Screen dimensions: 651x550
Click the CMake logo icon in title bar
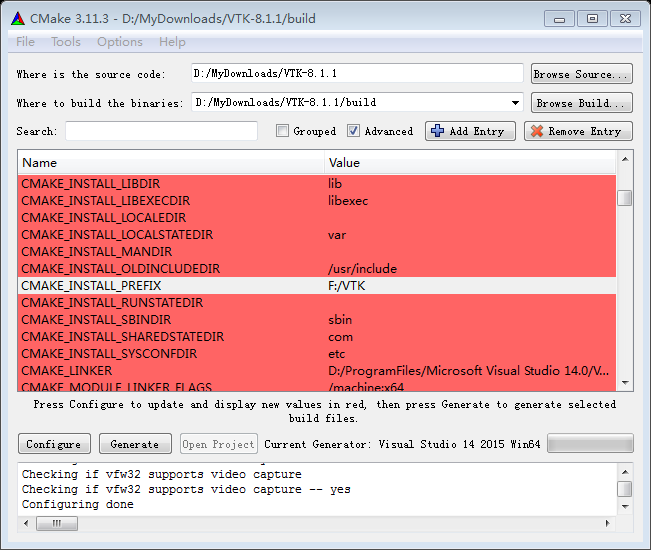click(x=18, y=19)
